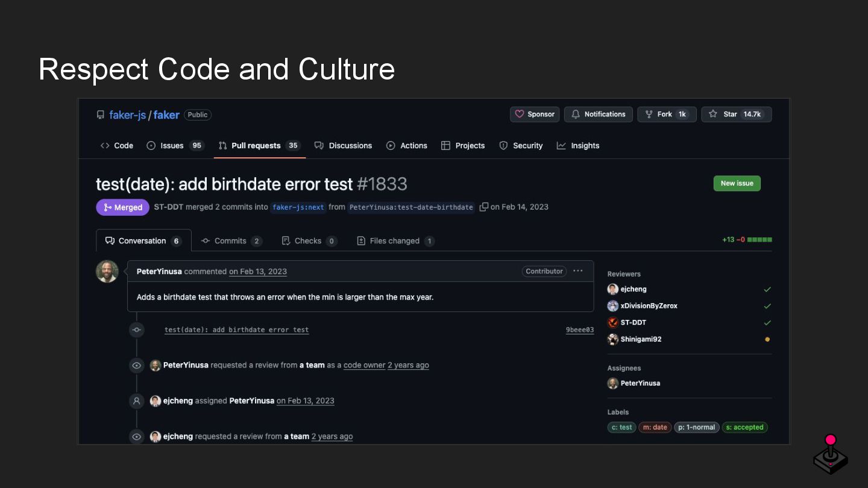The width and height of the screenshot is (868, 488).
Task: Open the faker repository name link
Action: [x=166, y=114]
